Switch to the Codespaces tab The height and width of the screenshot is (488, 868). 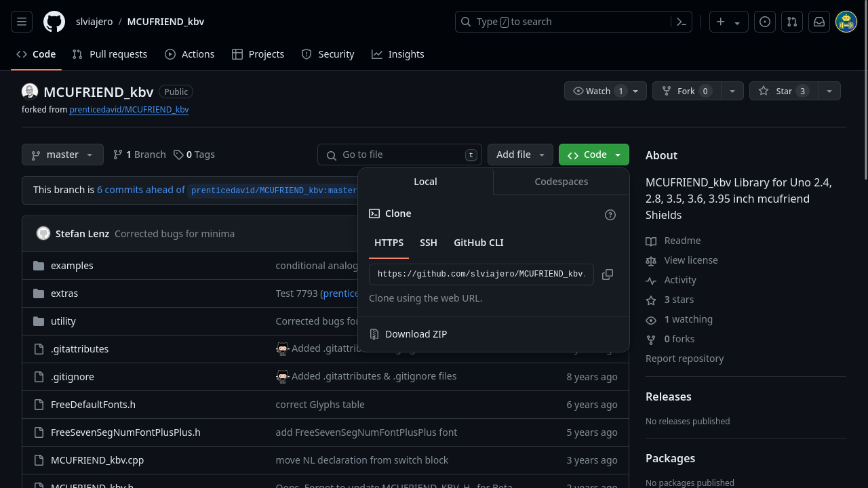[x=561, y=182]
